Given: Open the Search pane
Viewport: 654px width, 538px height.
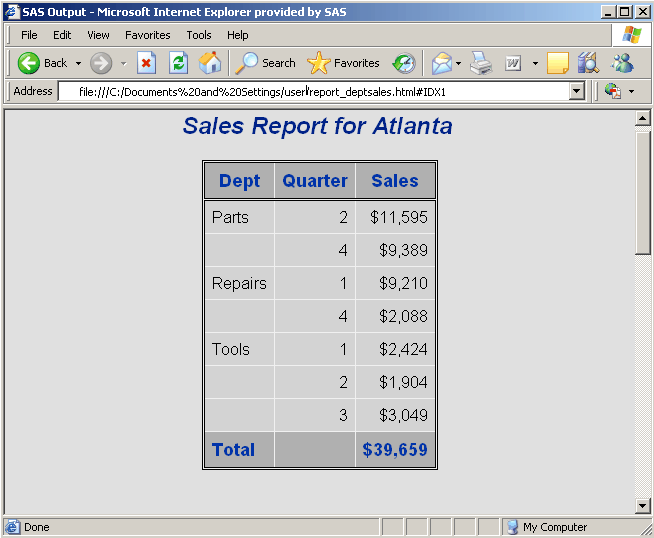Looking at the screenshot, I should [x=266, y=63].
